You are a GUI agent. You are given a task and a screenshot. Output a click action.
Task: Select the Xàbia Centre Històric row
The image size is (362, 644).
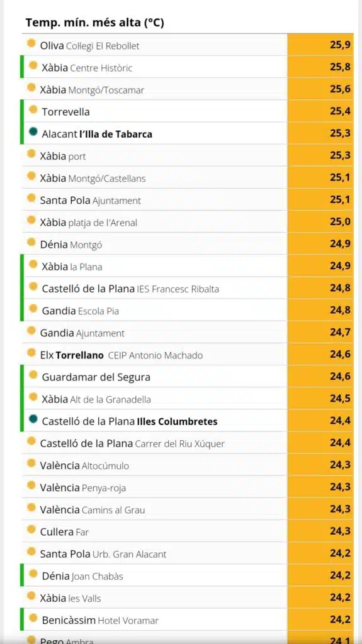pos(188,67)
